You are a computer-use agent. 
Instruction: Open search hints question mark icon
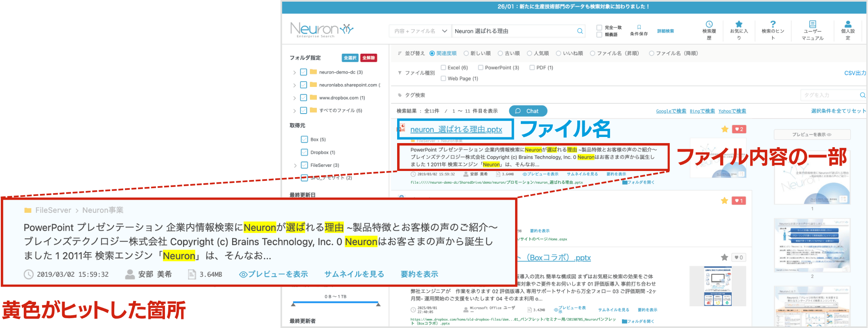(773, 24)
